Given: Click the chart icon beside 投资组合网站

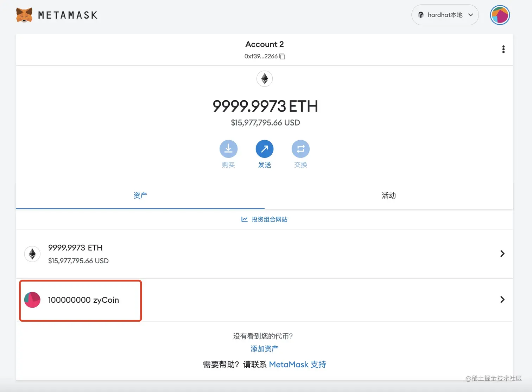Looking at the screenshot, I should [x=244, y=219].
